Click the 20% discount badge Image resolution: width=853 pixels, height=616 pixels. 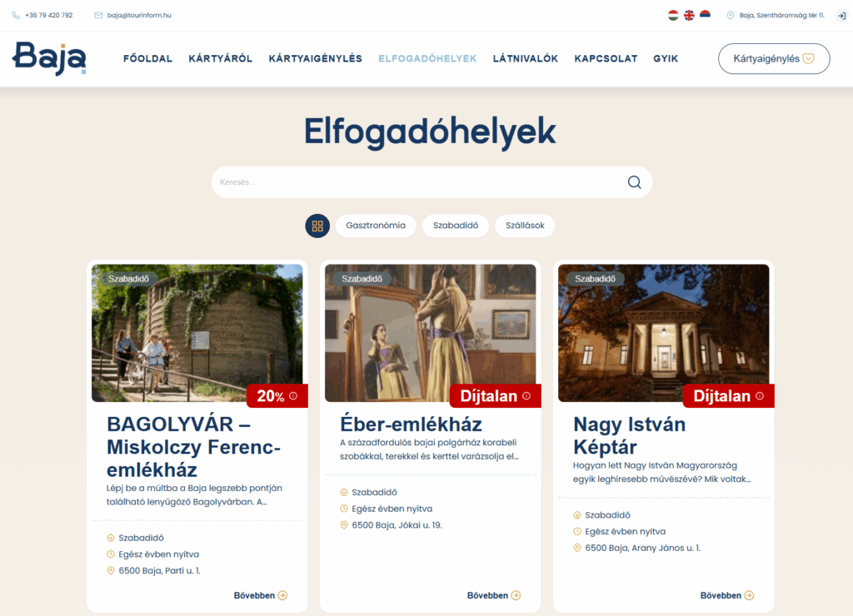tap(277, 395)
